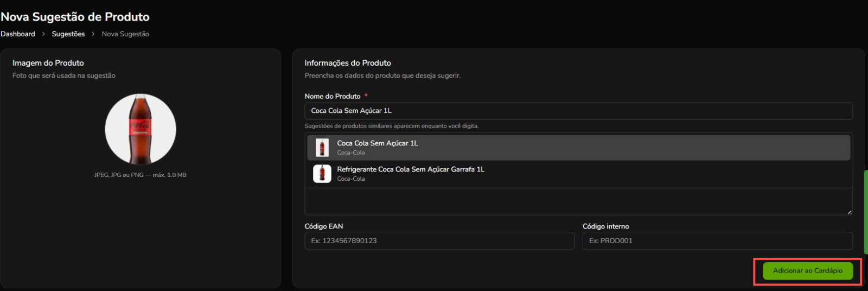
Task: Go to Dashboard breadcrumb link
Action: coord(18,34)
